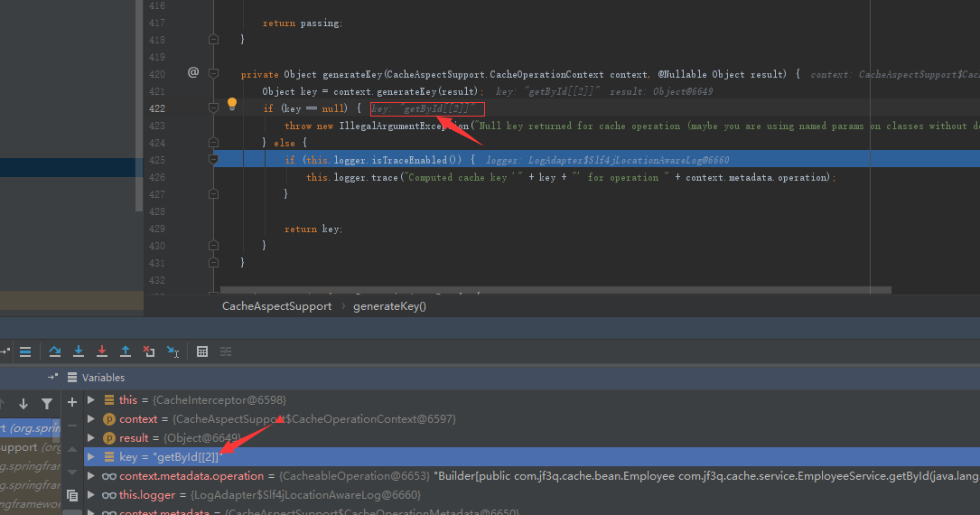The width and height of the screenshot is (980, 515).
Task: Expand the this.logger watch node
Action: pos(91,495)
